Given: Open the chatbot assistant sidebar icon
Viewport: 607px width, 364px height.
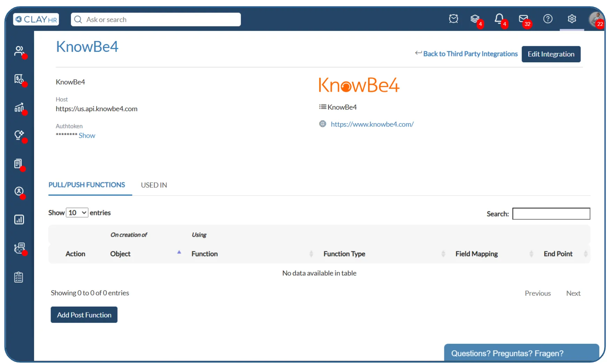Looking at the screenshot, I should pyautogui.click(x=20, y=248).
